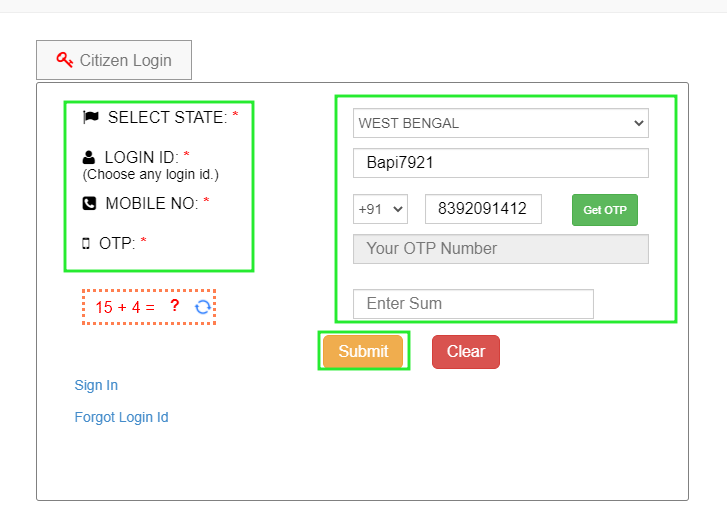The image size is (727, 527).
Task: Open the Sign In link
Action: click(x=96, y=385)
